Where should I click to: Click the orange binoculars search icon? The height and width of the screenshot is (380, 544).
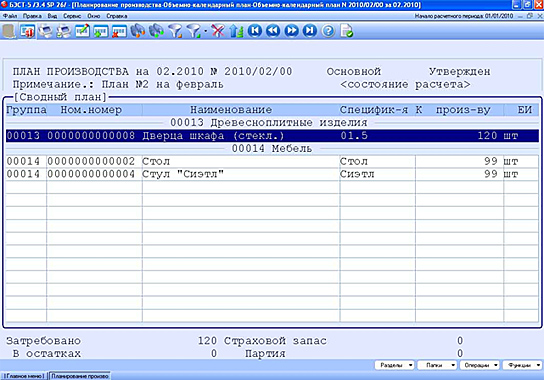pyautogui.click(x=138, y=31)
